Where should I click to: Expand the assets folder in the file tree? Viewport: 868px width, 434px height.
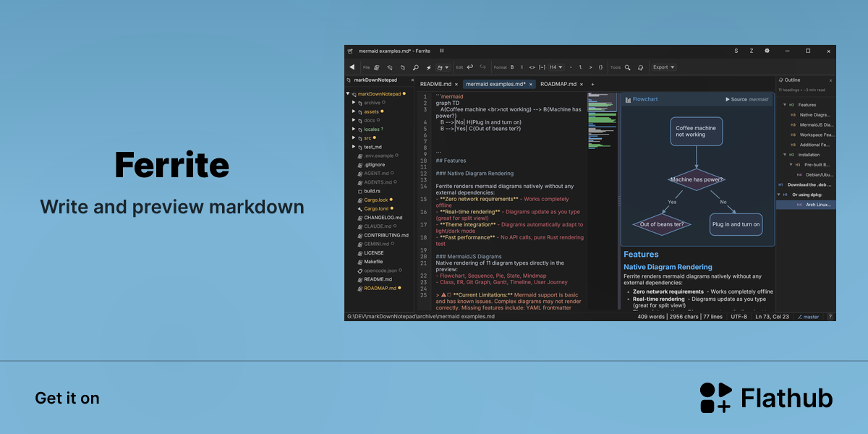pos(354,111)
